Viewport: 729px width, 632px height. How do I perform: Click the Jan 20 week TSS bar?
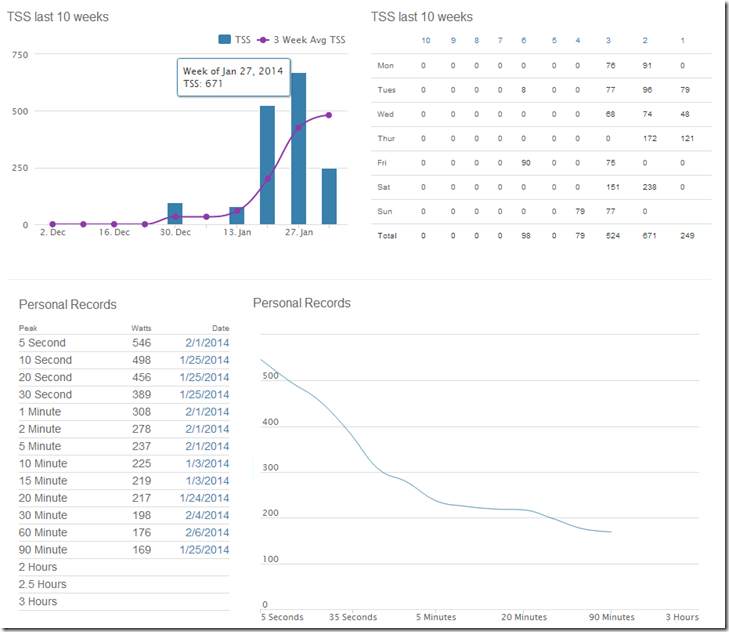tap(267, 165)
